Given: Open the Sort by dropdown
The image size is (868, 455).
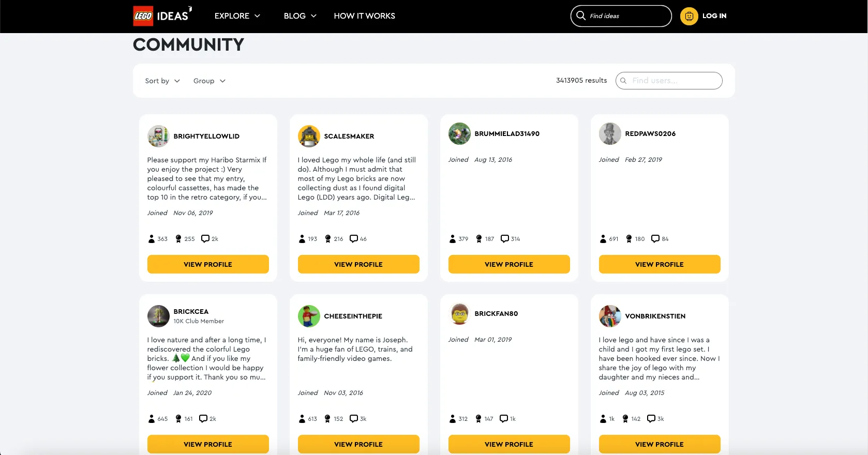Looking at the screenshot, I should click(162, 81).
